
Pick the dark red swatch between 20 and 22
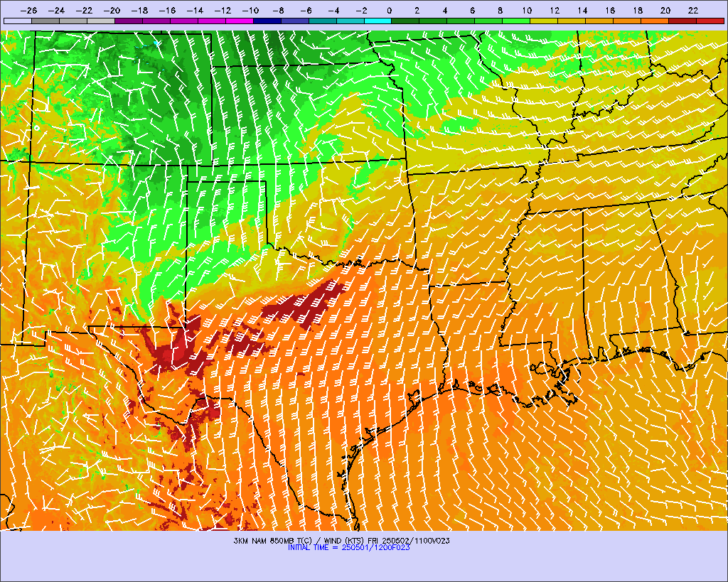click(682, 21)
